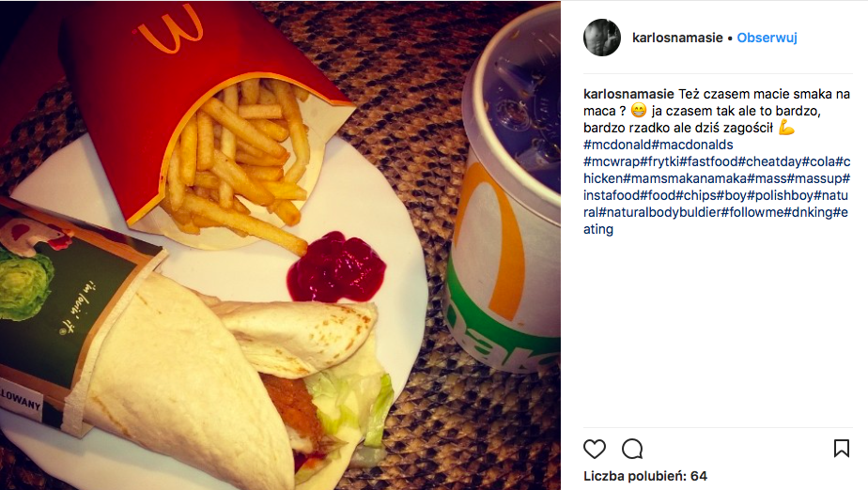
Task: Open karlosnamasie username in caption
Action: (628, 94)
